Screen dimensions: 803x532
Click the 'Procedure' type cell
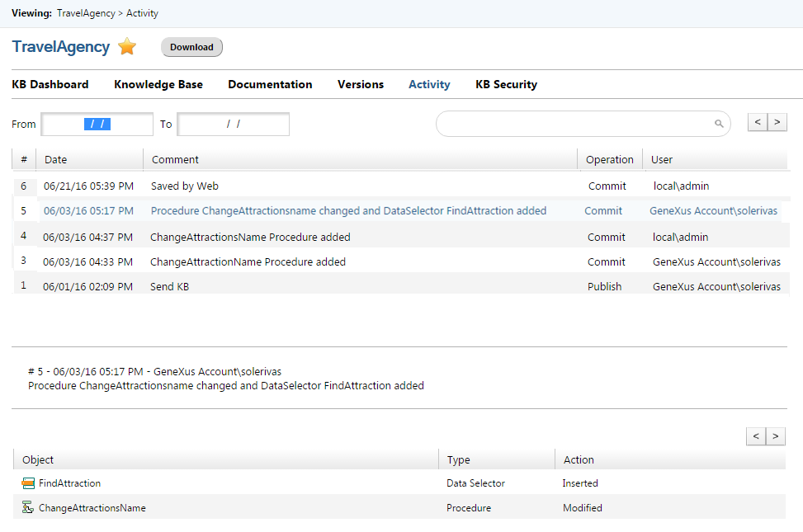pyautogui.click(x=469, y=507)
